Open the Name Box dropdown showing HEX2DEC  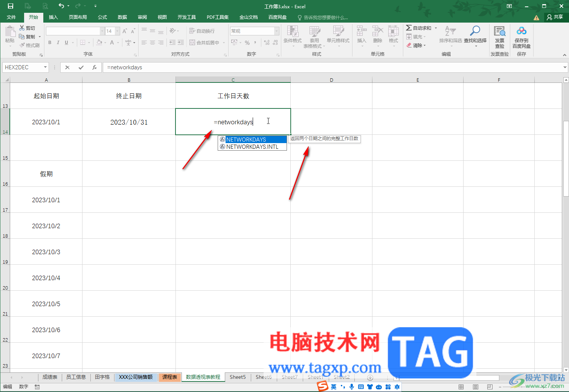click(x=45, y=67)
